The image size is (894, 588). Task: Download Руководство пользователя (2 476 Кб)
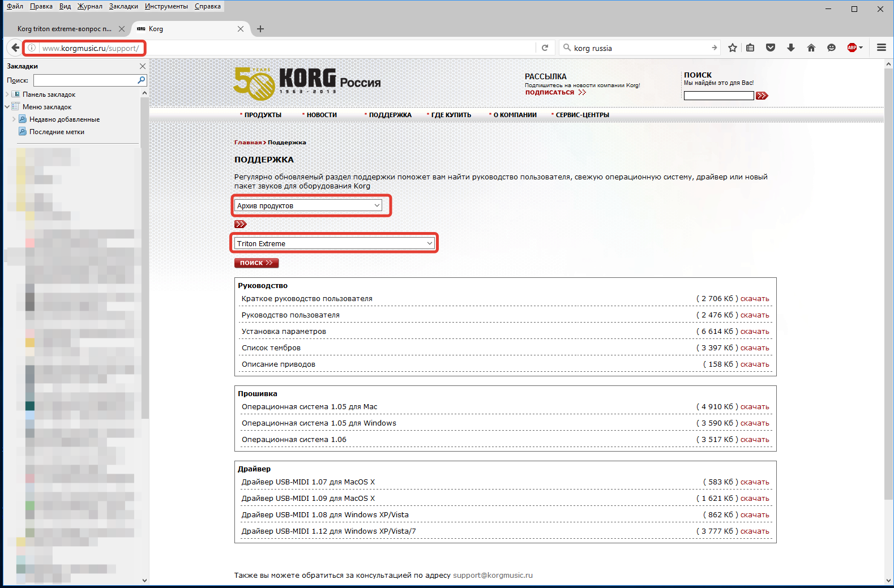755,315
